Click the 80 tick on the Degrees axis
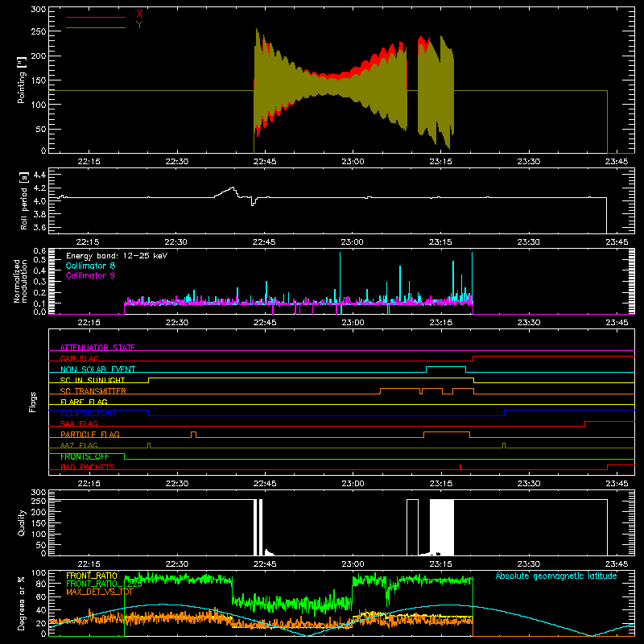The width and height of the screenshot is (644, 644). point(42,584)
